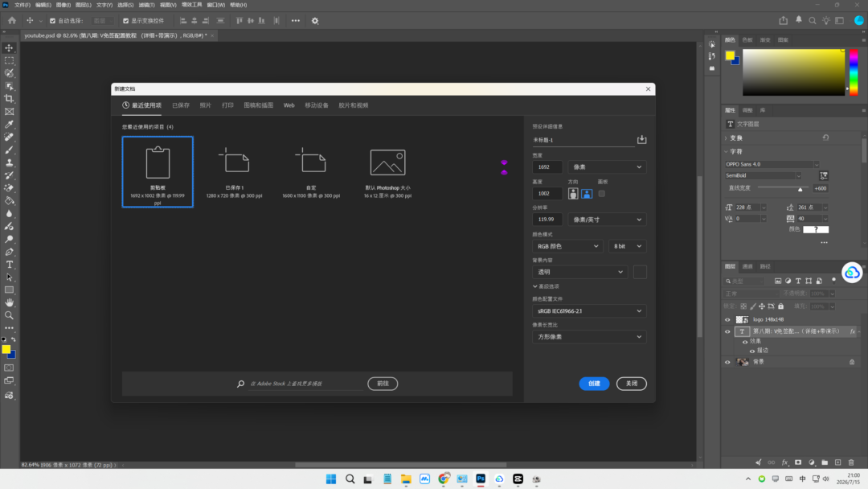Open the sRGB IEC61966-2.1 profile dropdown

coord(589,310)
